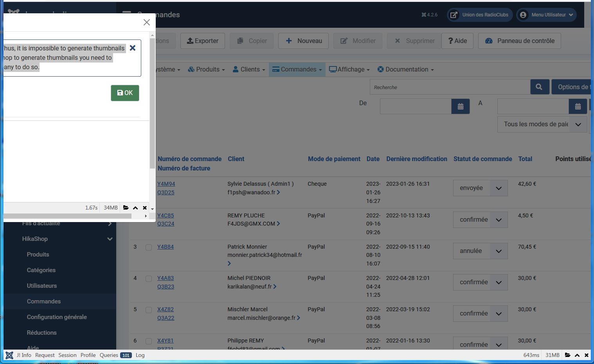The width and height of the screenshot is (594, 364).
Task: Collapse the HikaShop sidebar section
Action: [x=110, y=239]
